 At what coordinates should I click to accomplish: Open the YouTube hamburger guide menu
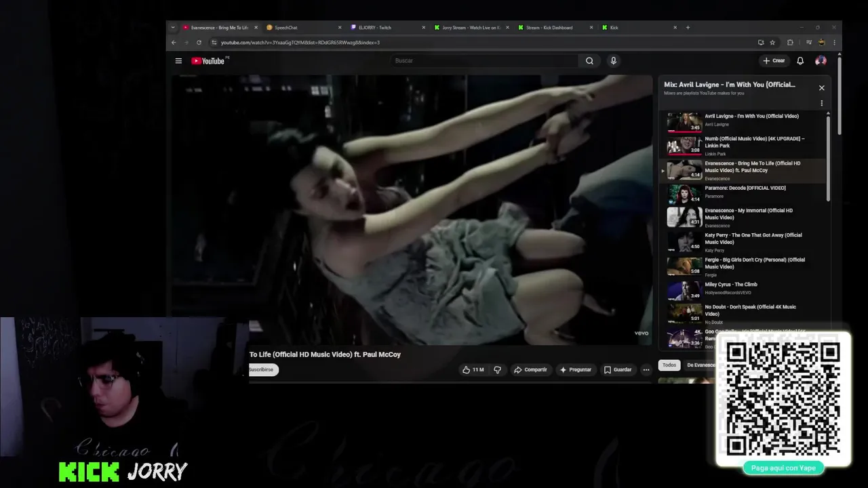tap(178, 61)
